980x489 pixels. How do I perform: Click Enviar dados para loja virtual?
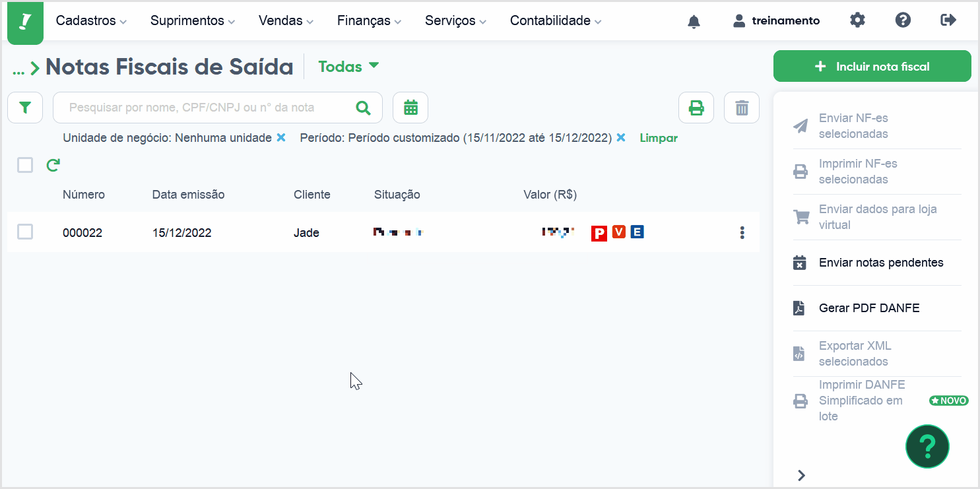(878, 217)
